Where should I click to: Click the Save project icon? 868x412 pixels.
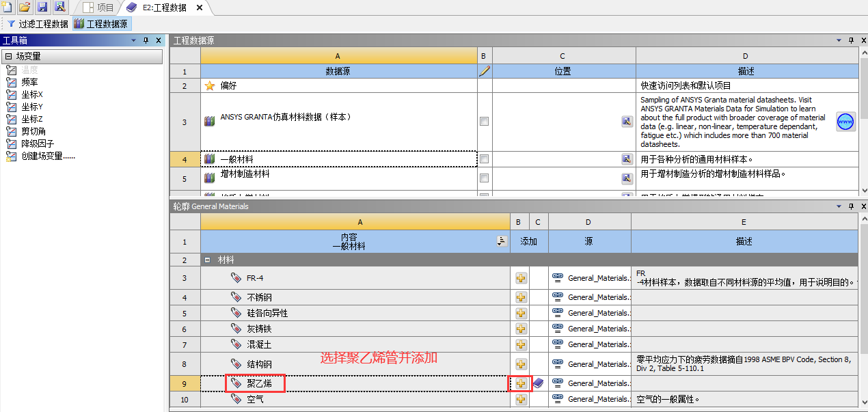[42, 8]
